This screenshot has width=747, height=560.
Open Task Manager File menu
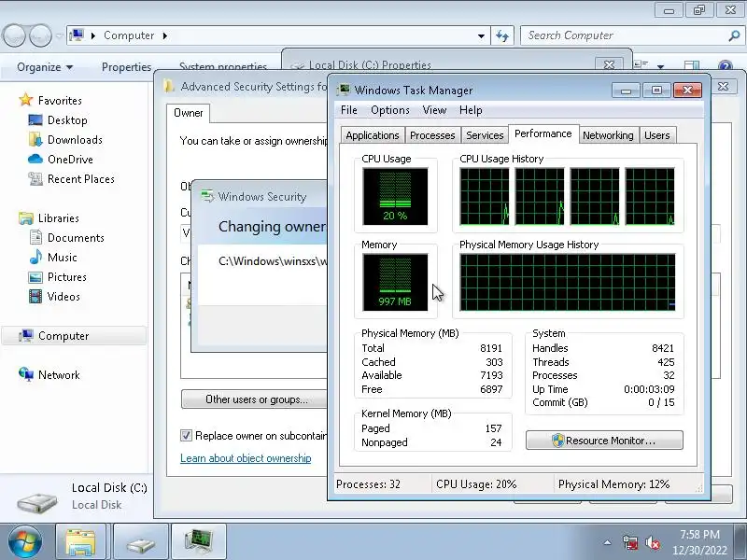click(348, 110)
